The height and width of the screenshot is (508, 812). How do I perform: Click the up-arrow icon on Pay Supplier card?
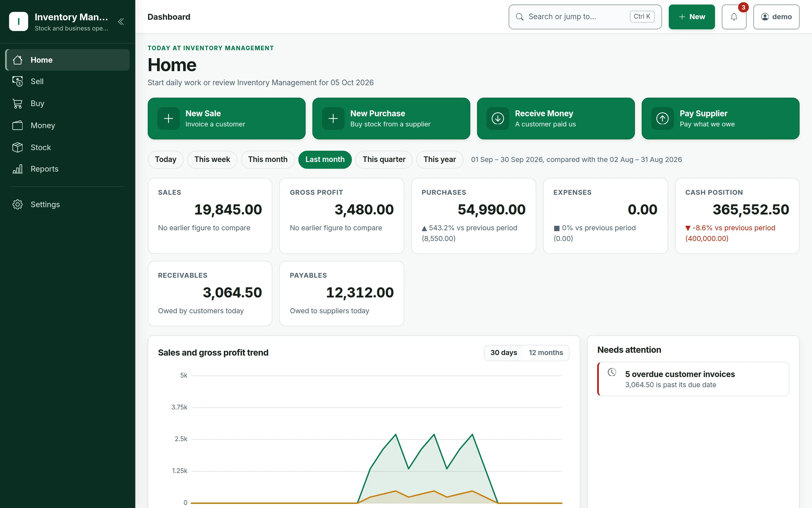(x=663, y=118)
